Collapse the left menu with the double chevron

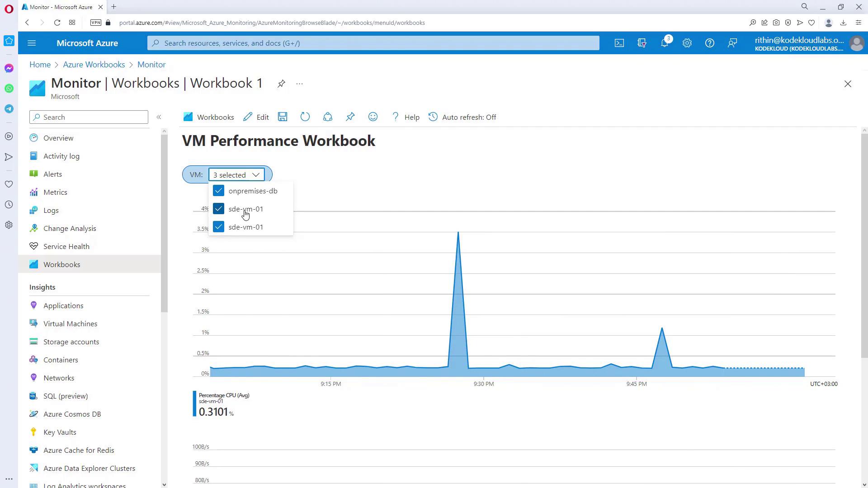pyautogui.click(x=159, y=117)
